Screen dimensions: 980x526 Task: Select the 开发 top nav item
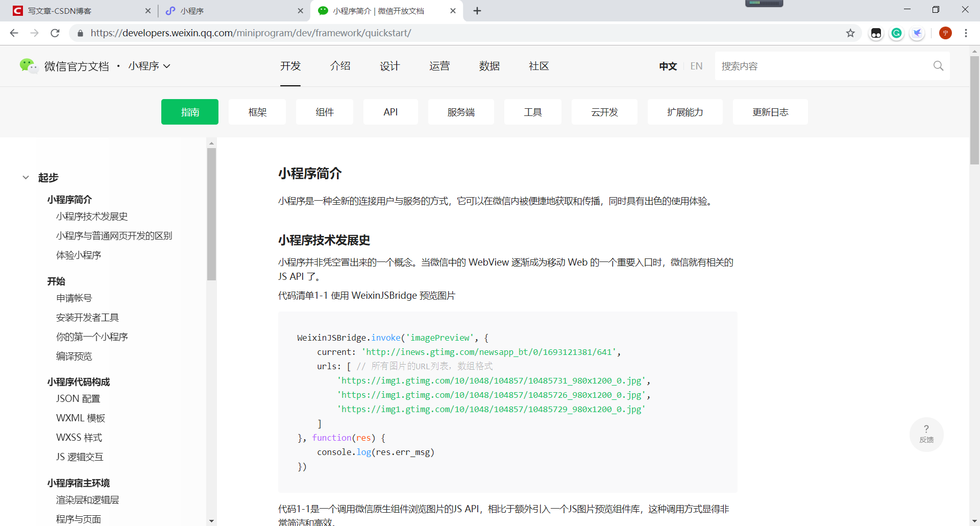click(x=290, y=66)
